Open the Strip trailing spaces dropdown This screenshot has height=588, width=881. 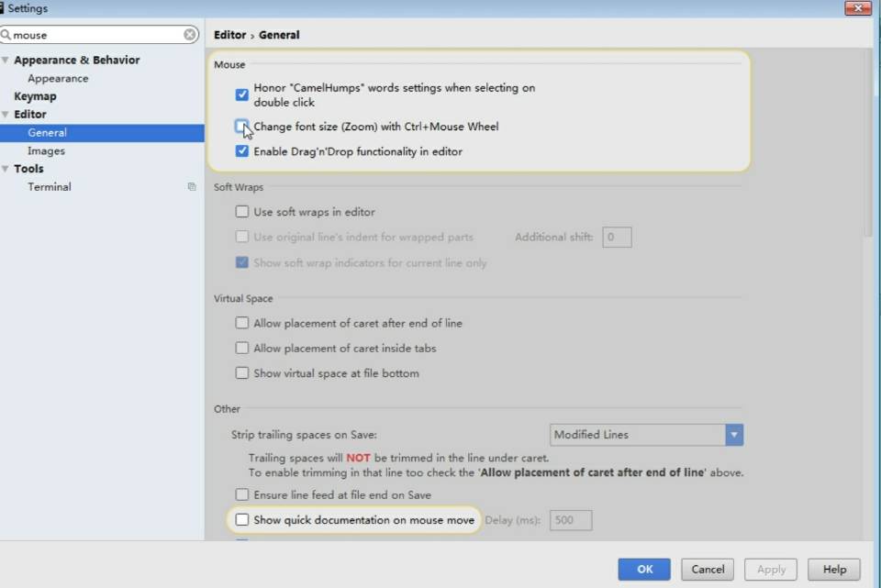(x=646, y=435)
